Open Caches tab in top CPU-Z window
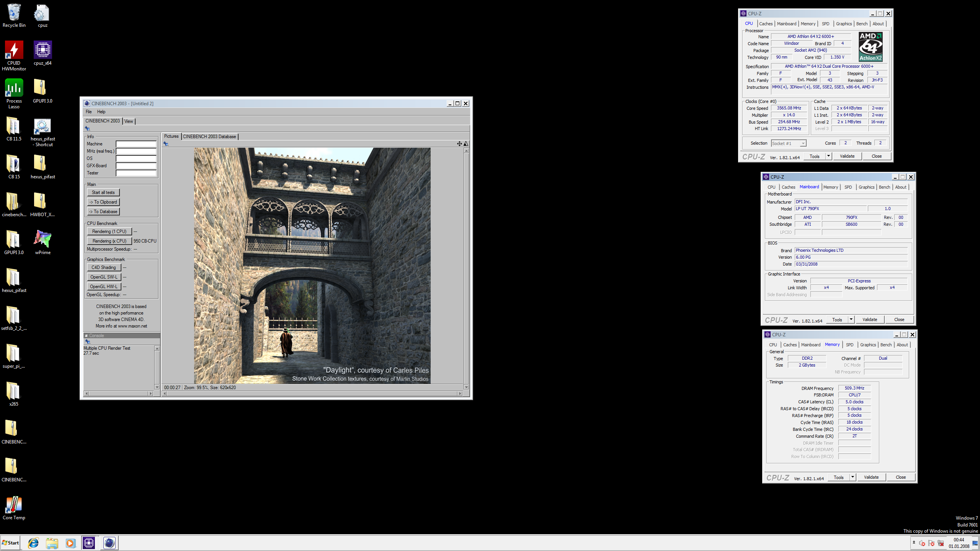Screen dimensions: 980x551 (766, 24)
